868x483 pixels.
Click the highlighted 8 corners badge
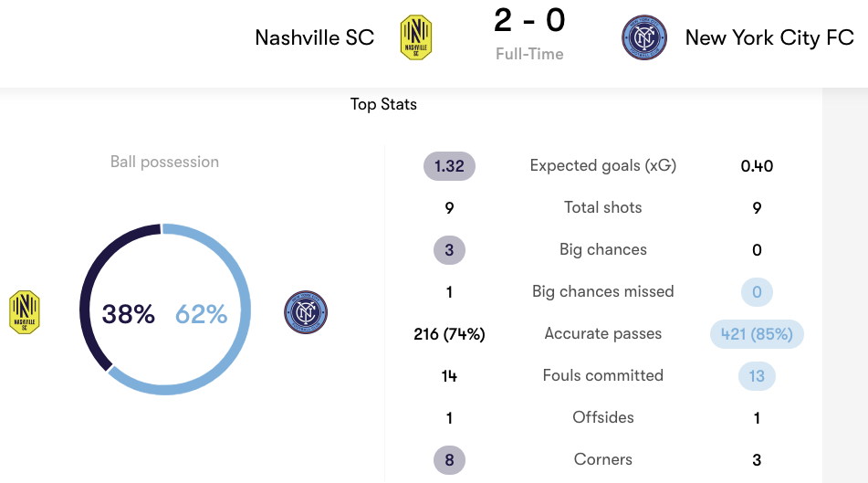point(449,460)
